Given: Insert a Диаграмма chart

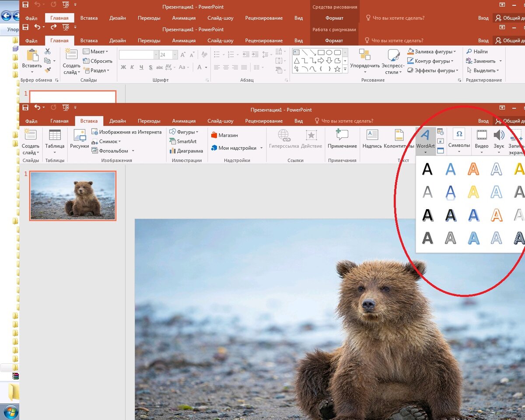Looking at the screenshot, I should coord(186,151).
